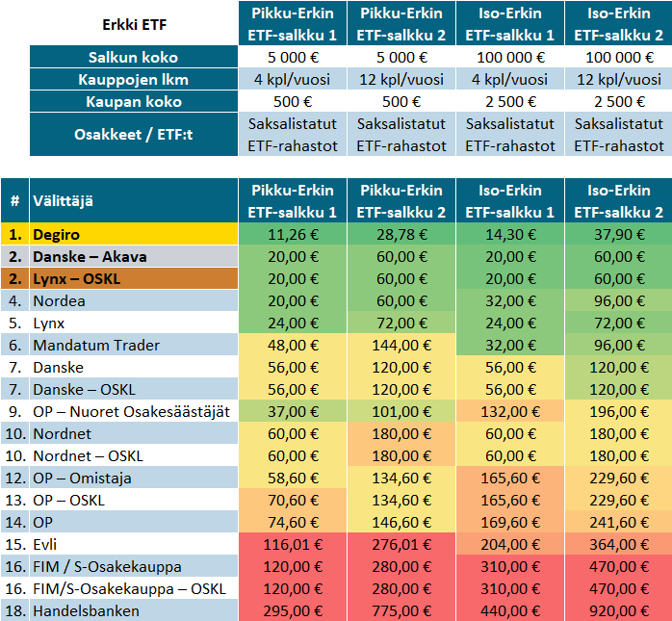Click the 'Danske – Akava' broker name
This screenshot has width=672, height=621.
coord(90,256)
